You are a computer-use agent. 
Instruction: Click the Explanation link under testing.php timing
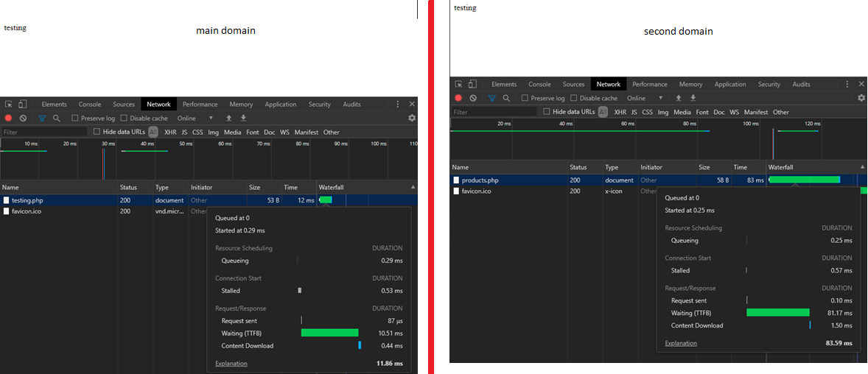[231, 364]
